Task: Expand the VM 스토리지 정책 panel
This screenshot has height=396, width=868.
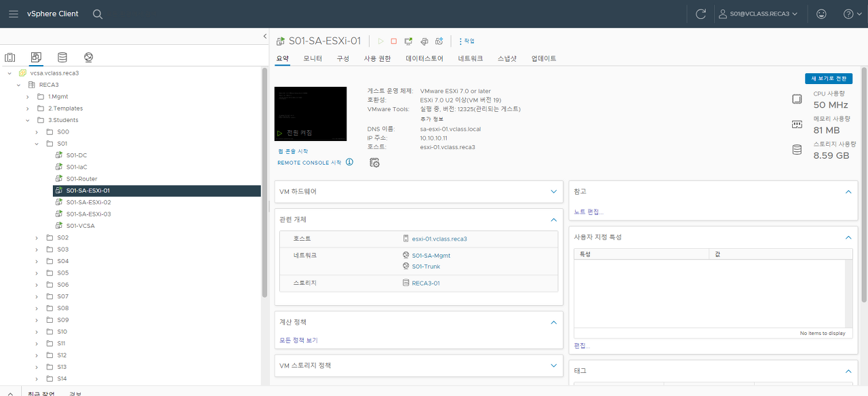Action: point(554,365)
